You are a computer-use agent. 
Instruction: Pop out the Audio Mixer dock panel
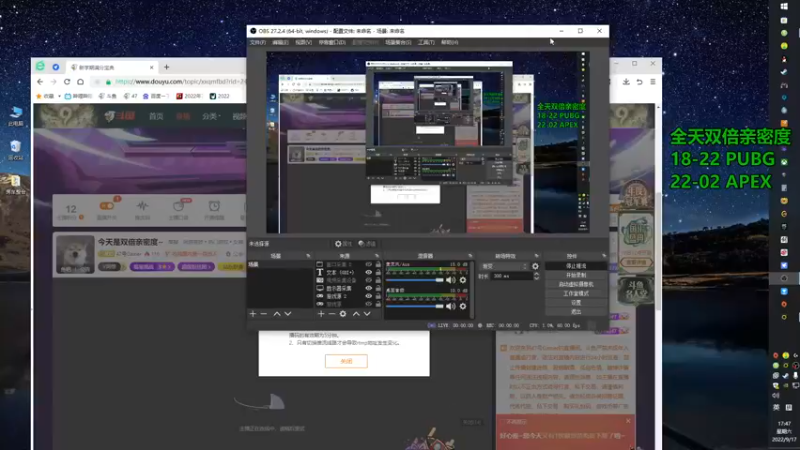[x=470, y=256]
